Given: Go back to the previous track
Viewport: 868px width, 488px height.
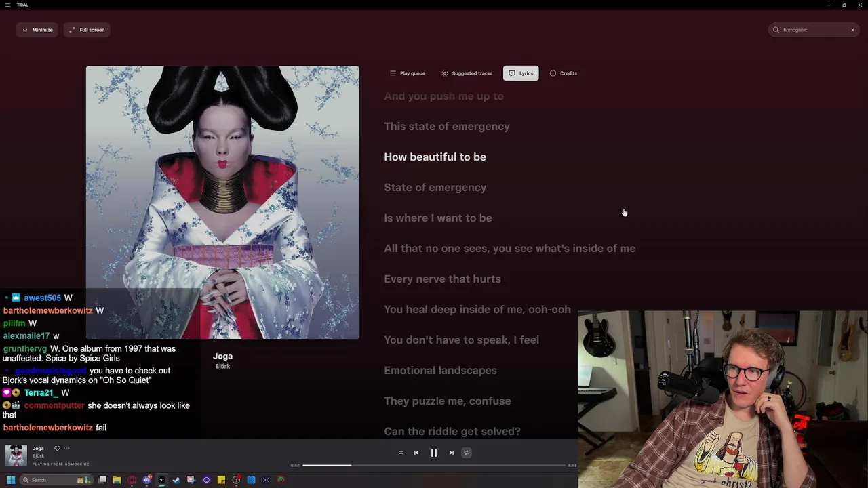Looking at the screenshot, I should click(416, 453).
